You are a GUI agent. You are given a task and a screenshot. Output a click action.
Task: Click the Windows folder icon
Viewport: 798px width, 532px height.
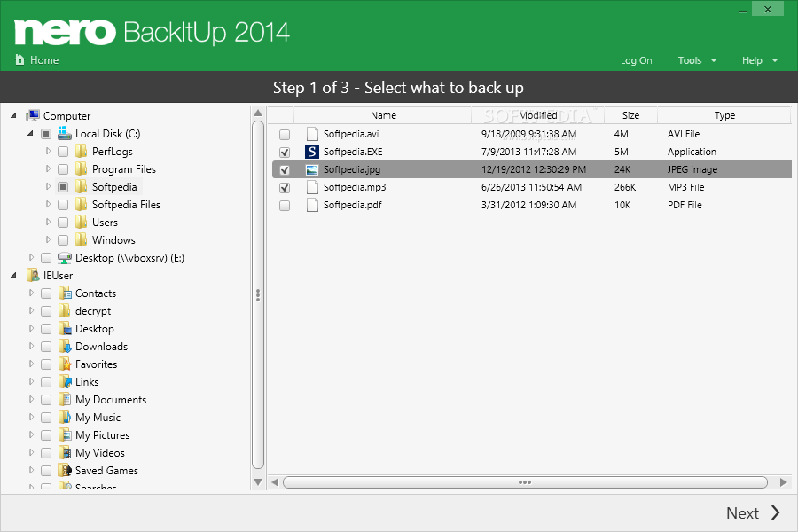click(x=81, y=239)
